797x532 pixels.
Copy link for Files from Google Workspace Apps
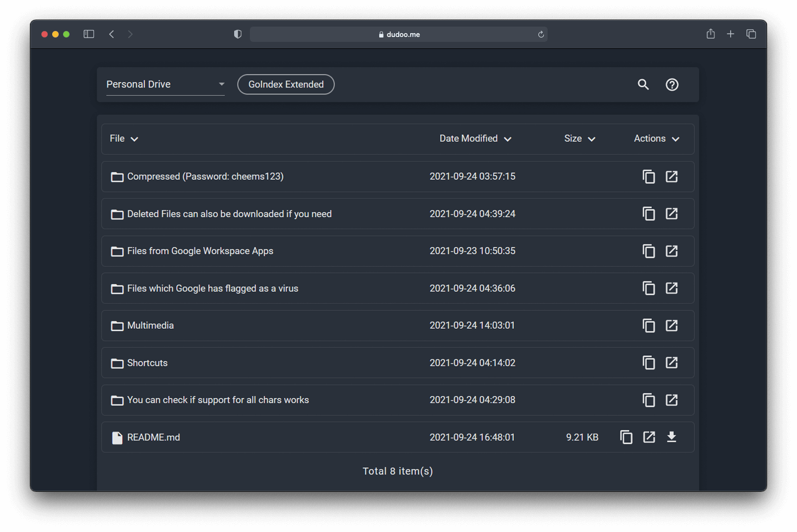point(649,251)
